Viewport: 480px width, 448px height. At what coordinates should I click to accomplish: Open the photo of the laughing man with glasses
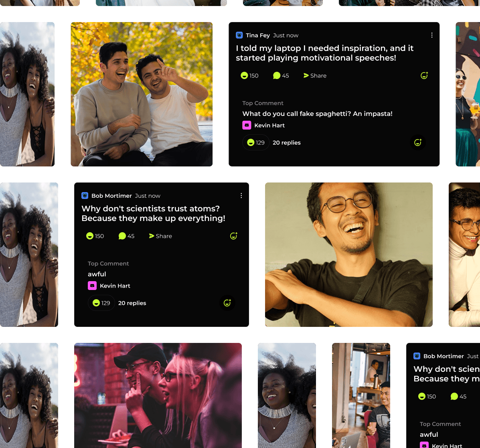pos(348,255)
